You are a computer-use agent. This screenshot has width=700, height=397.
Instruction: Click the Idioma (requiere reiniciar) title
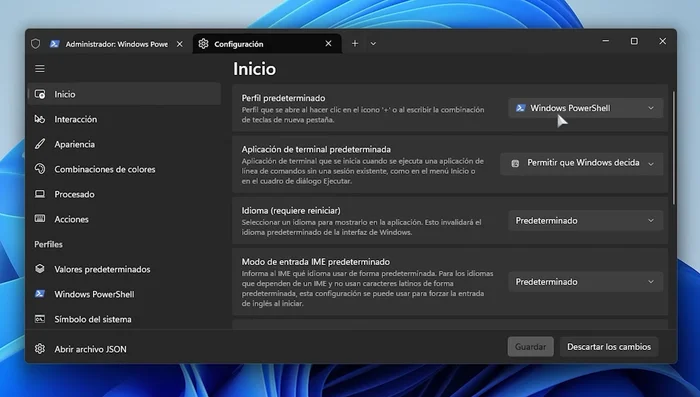click(x=291, y=210)
